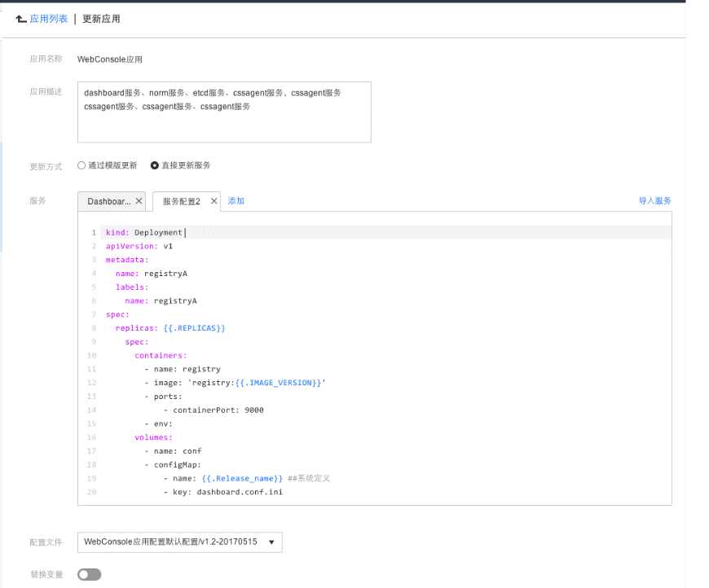Click the image registry IMAGE_VERSION line
This screenshot has width=709, height=588.
click(235, 383)
